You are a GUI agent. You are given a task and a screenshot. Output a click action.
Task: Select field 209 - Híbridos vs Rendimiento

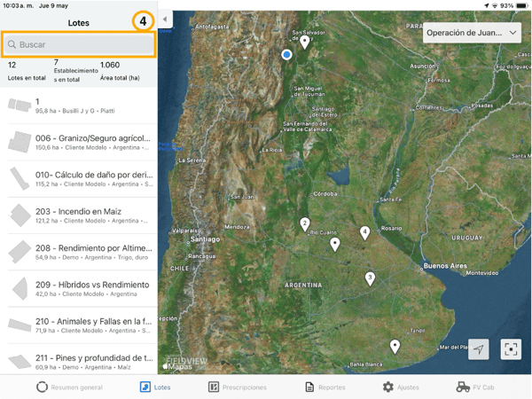pyautogui.click(x=79, y=289)
